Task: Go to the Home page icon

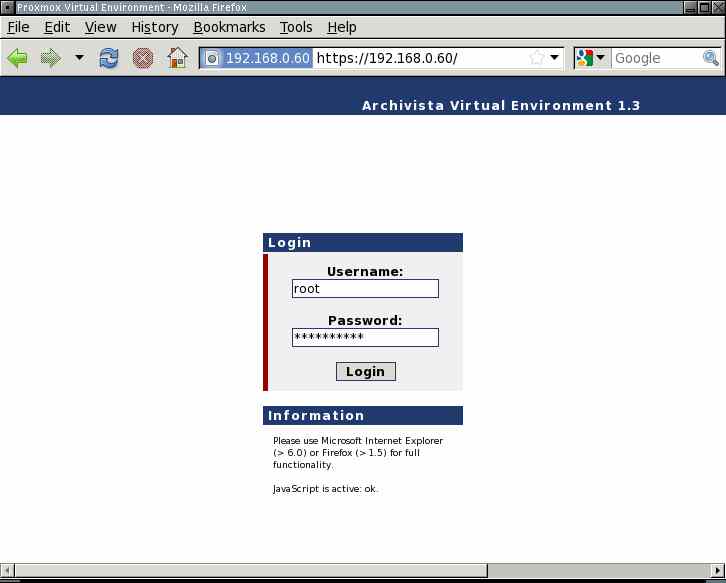Action: pyautogui.click(x=177, y=58)
